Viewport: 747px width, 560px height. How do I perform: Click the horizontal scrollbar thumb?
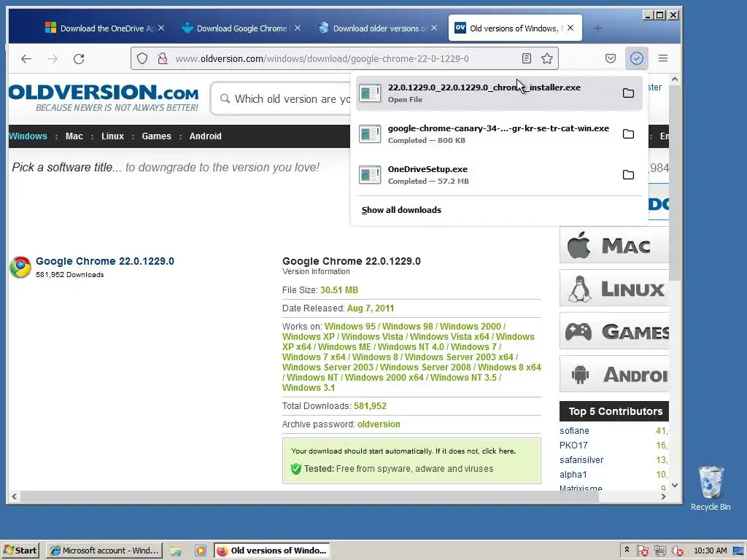pyautogui.click(x=309, y=496)
